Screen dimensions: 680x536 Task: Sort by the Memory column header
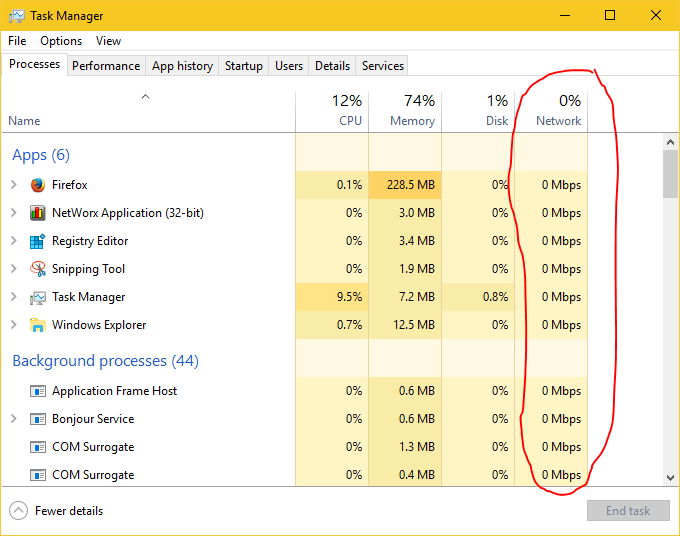tap(405, 111)
